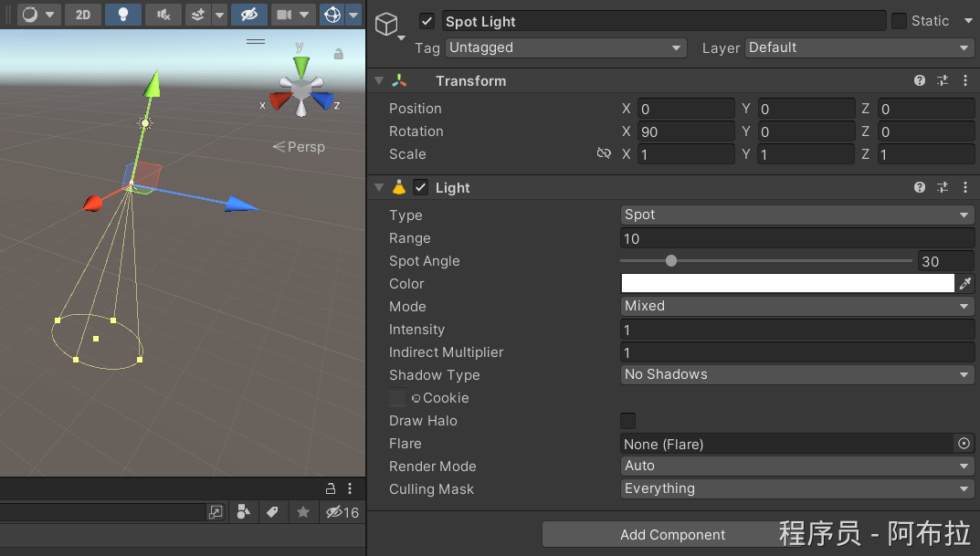Disable the Spot Light object checkbox

point(427,21)
